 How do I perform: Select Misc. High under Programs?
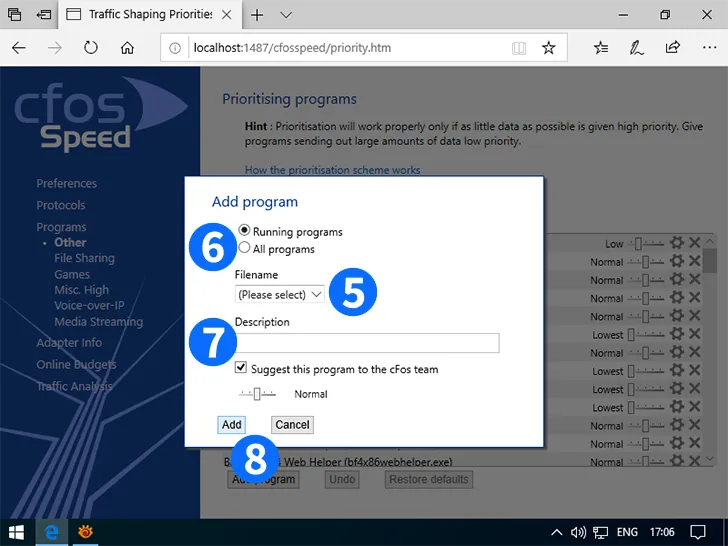[x=82, y=290]
